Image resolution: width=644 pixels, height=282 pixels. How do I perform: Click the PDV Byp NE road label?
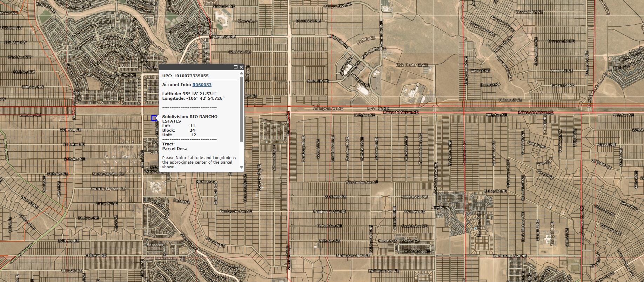[378, 109]
